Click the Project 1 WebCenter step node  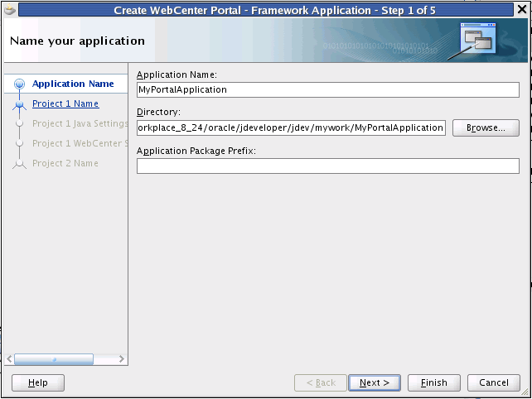point(19,143)
